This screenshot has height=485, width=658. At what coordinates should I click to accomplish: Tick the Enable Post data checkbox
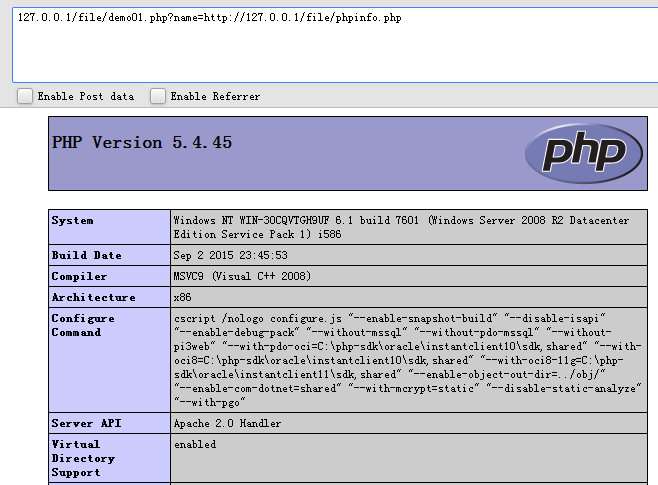click(25, 96)
